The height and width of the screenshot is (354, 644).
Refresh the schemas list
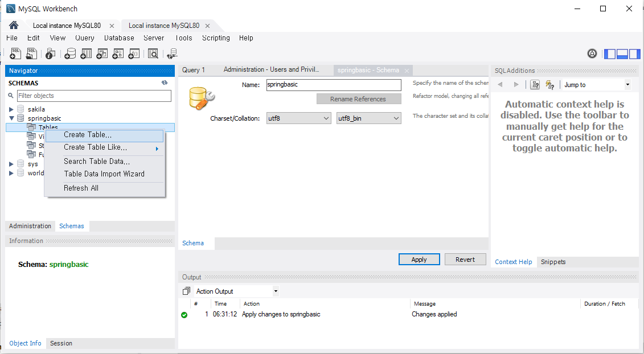[165, 83]
